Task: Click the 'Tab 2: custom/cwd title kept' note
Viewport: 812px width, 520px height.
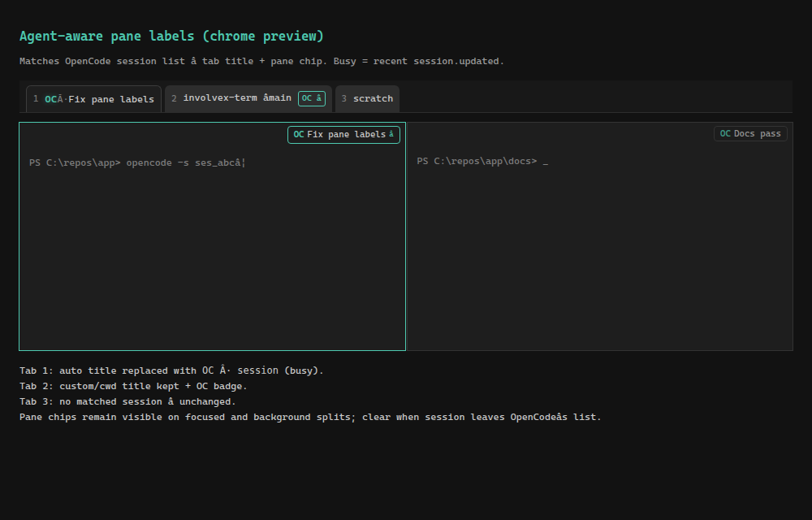Action: pyautogui.click(x=134, y=387)
